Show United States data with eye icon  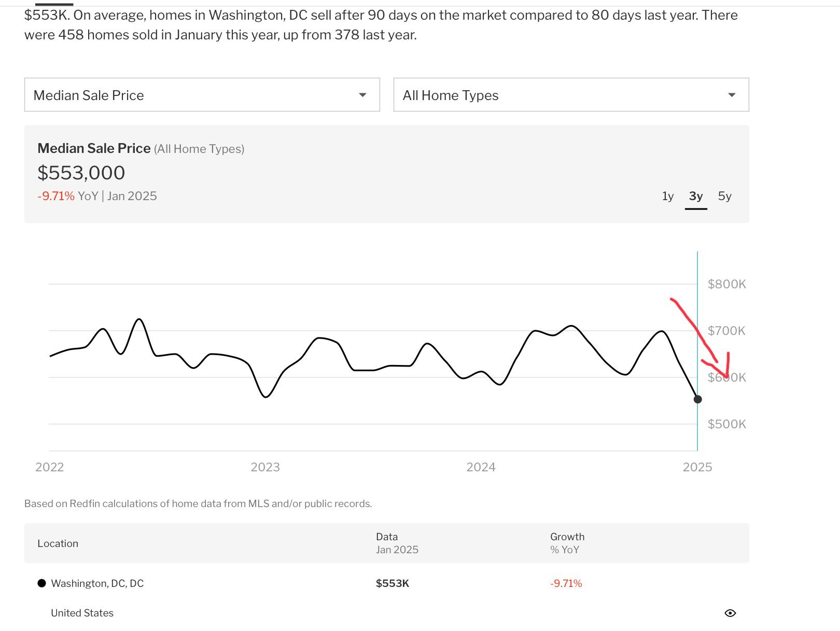(730, 613)
